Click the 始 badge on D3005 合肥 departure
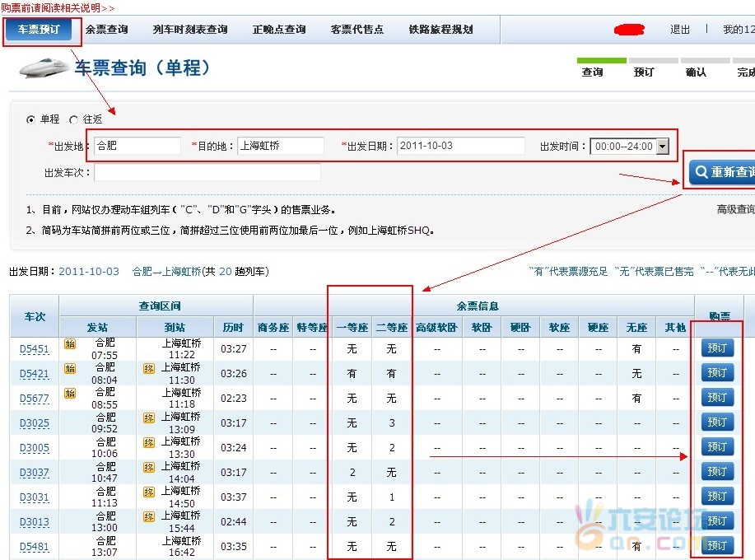755x560 pixels. (70, 442)
